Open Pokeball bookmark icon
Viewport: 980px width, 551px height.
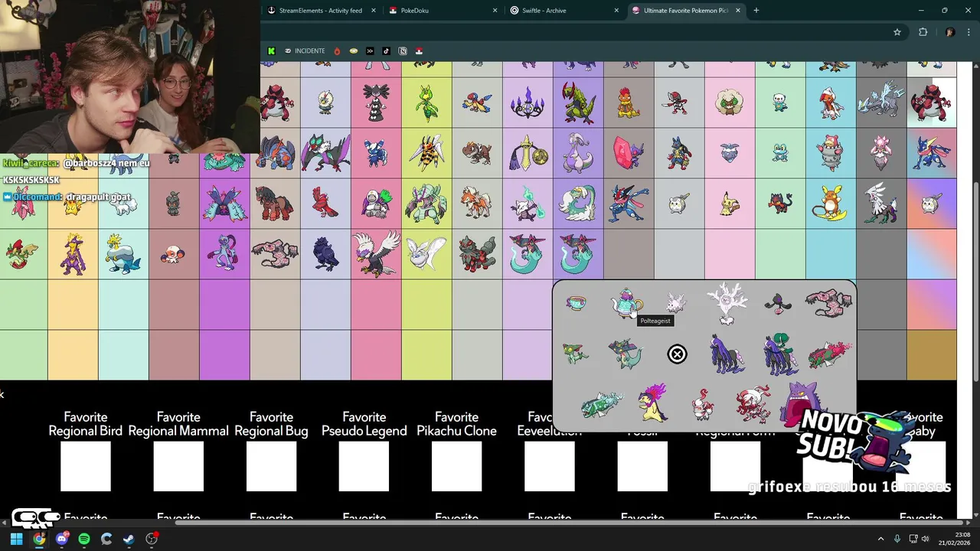tap(419, 51)
